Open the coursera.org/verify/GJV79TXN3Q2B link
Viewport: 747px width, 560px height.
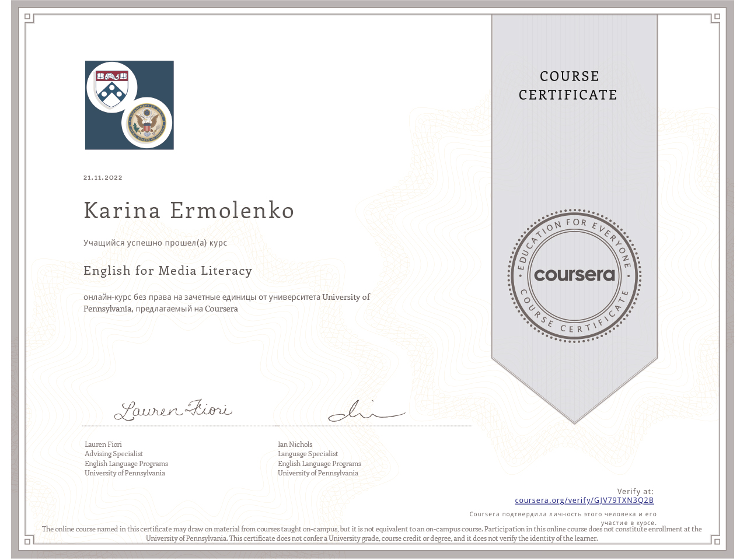click(584, 501)
